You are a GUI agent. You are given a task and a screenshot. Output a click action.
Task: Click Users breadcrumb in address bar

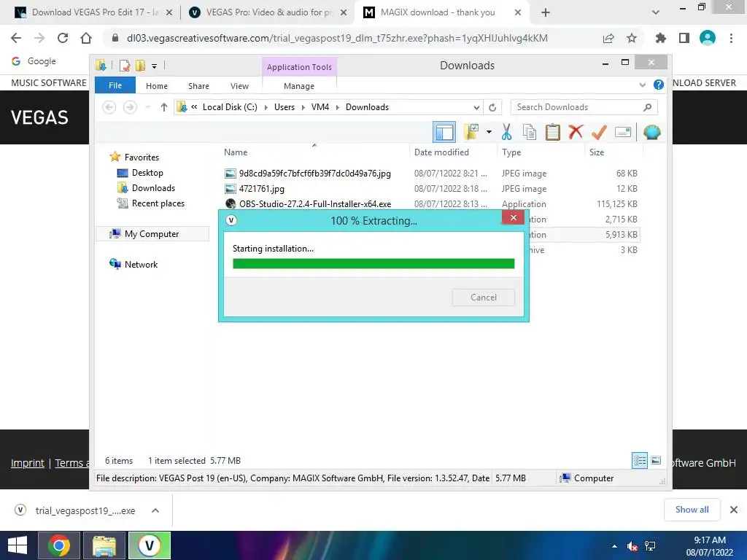(285, 107)
